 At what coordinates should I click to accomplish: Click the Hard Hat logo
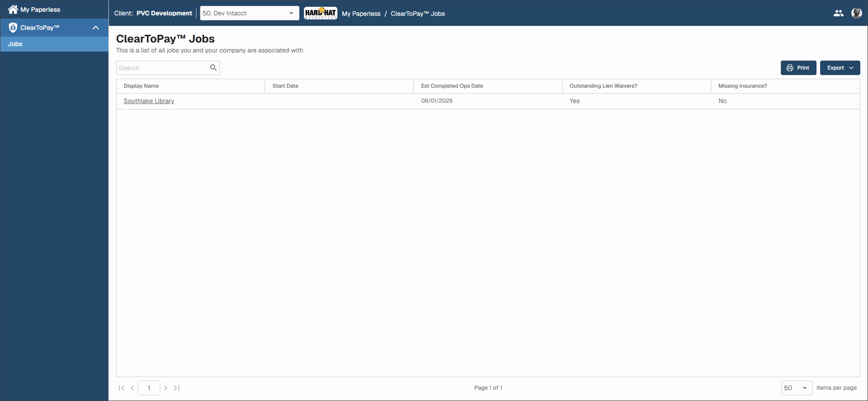click(x=321, y=13)
